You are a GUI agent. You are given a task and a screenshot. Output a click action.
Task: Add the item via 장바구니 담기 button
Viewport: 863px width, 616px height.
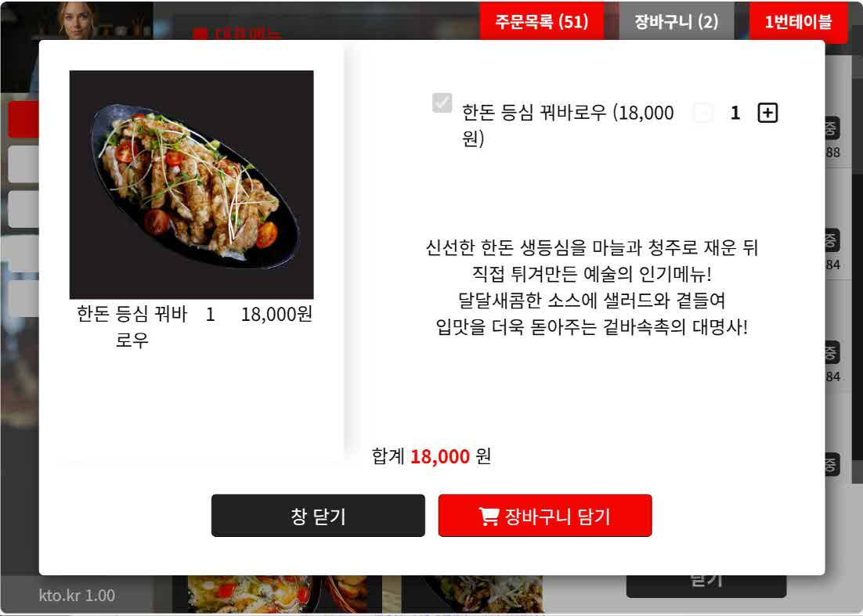[545, 515]
